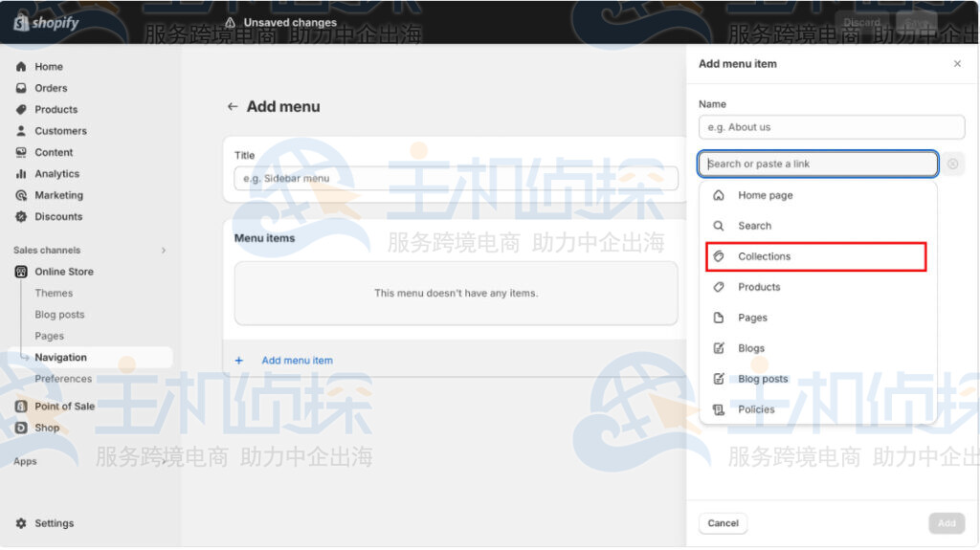Click the Products tag icon in sidebar
980x550 pixels.
pos(21,110)
